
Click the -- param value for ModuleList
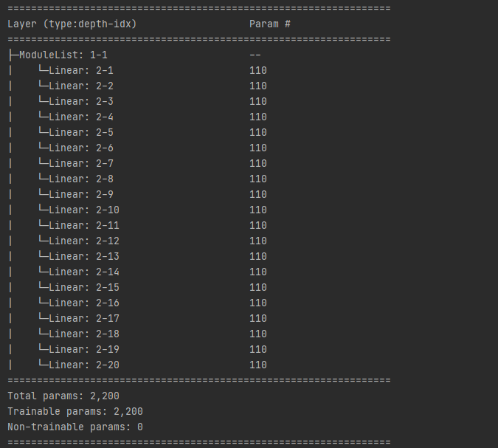(x=255, y=55)
